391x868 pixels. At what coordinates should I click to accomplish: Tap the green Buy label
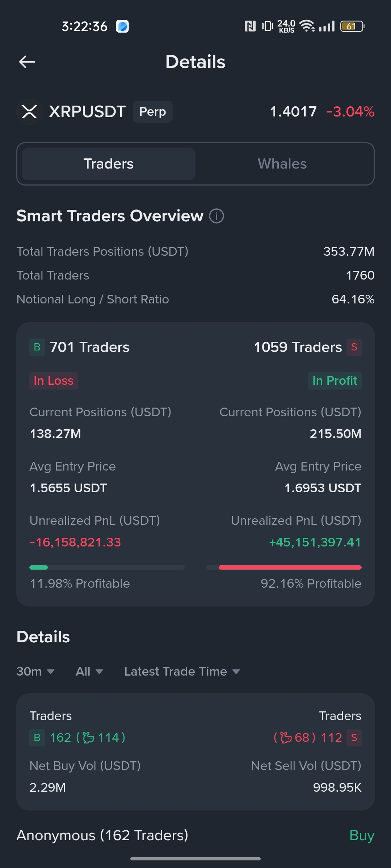(362, 835)
